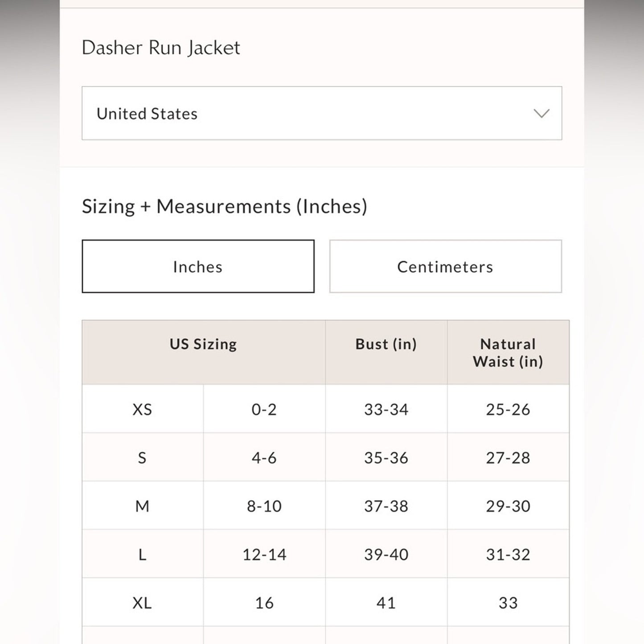Select the L size row entry
Image resolution: width=644 pixels, height=644 pixels.
(142, 554)
